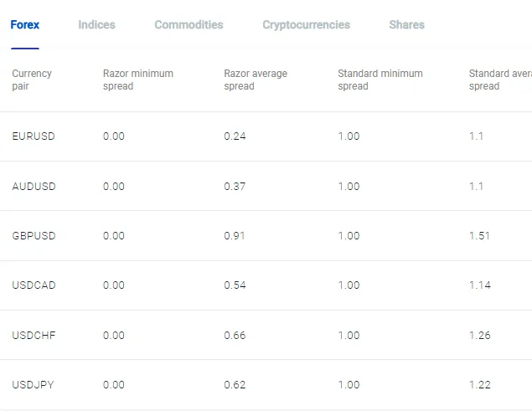This screenshot has height=411, width=532.
Task: Click the Standard minimum spread header
Action: tap(380, 80)
